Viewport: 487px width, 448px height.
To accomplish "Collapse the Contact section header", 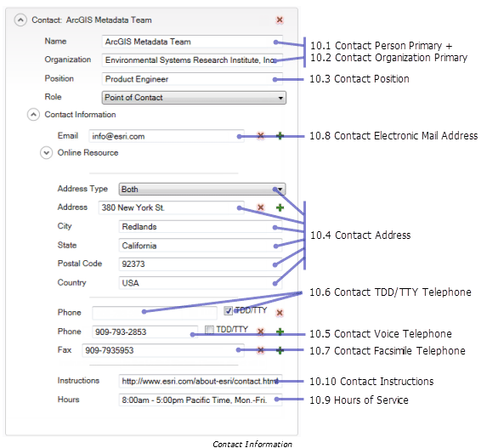I will click(x=20, y=20).
